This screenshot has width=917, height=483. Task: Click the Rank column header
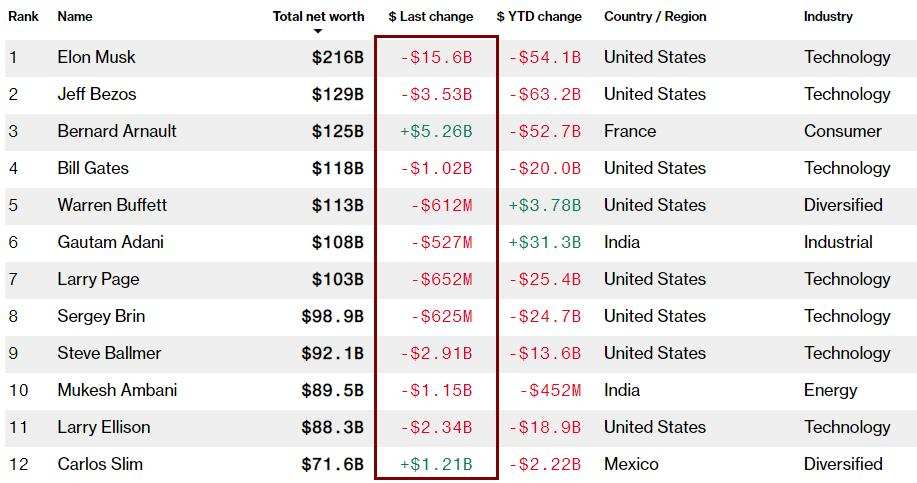click(x=24, y=16)
